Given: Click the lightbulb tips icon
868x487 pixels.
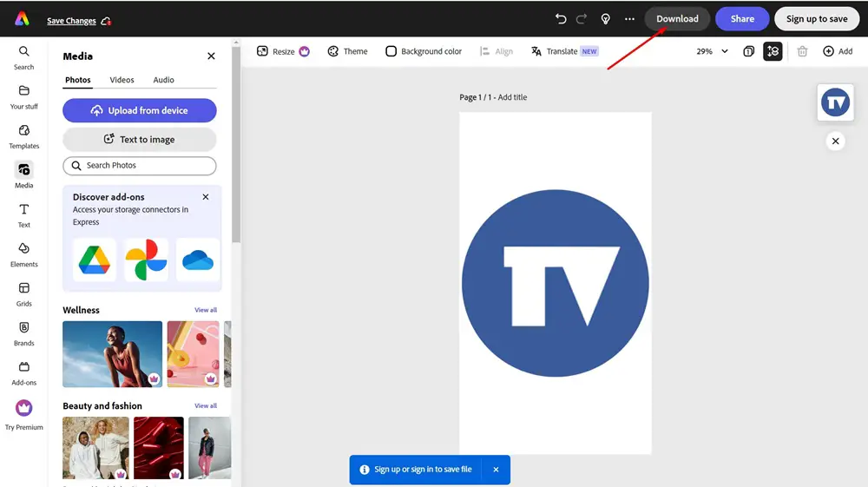Looking at the screenshot, I should tap(606, 19).
